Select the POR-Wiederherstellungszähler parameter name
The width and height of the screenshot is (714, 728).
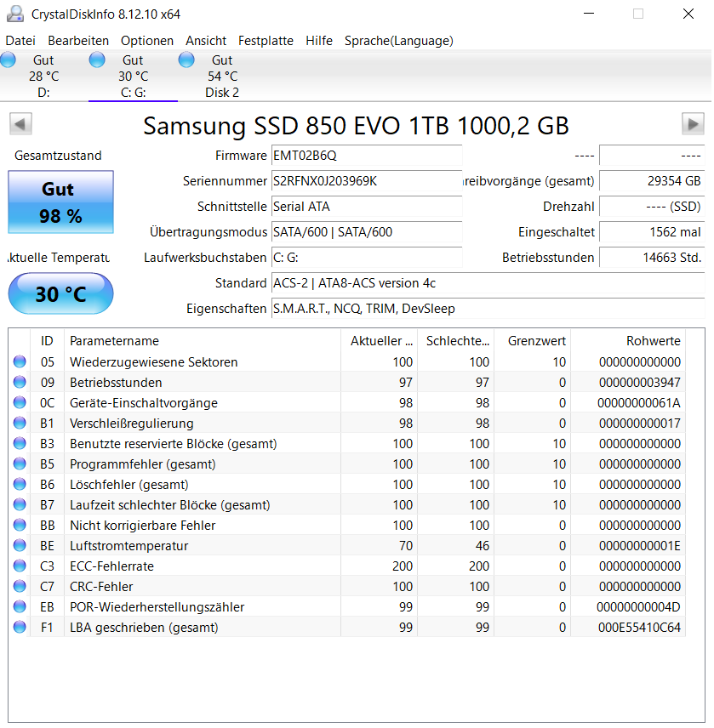pyautogui.click(x=157, y=607)
